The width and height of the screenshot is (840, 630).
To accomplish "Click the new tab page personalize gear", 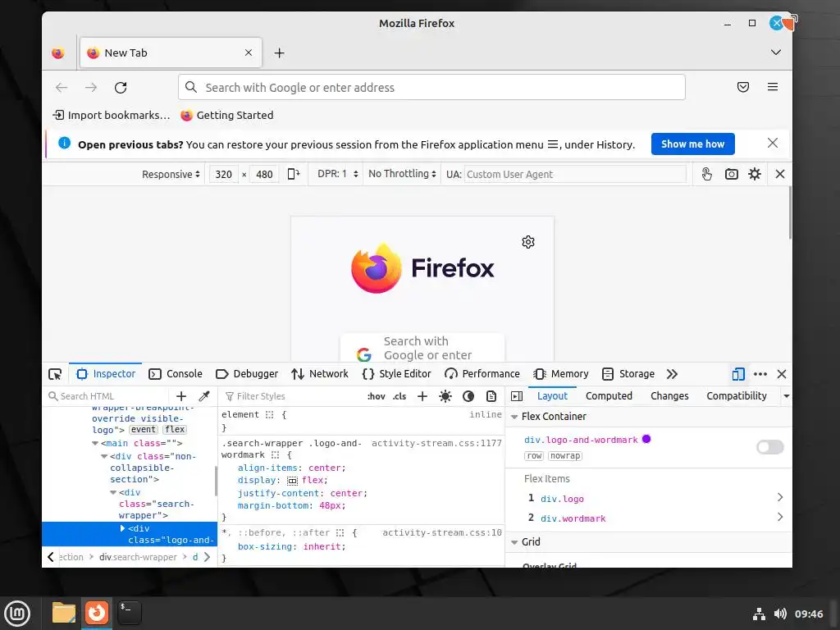I will click(x=528, y=242).
